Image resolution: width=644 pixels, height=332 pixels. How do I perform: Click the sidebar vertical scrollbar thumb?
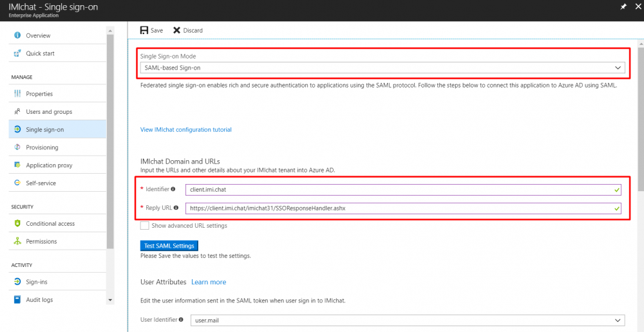(x=110, y=142)
